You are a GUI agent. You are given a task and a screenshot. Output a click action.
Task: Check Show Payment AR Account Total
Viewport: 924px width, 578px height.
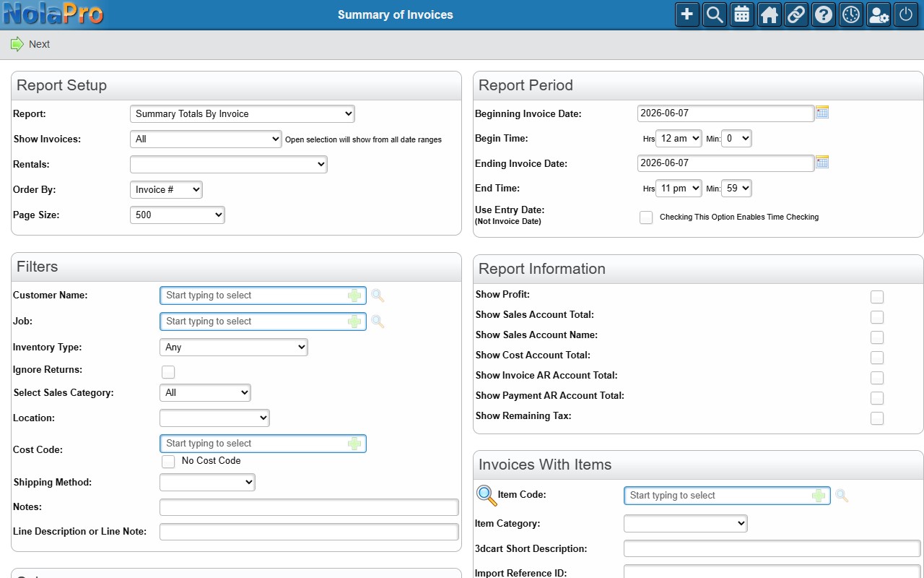(877, 398)
